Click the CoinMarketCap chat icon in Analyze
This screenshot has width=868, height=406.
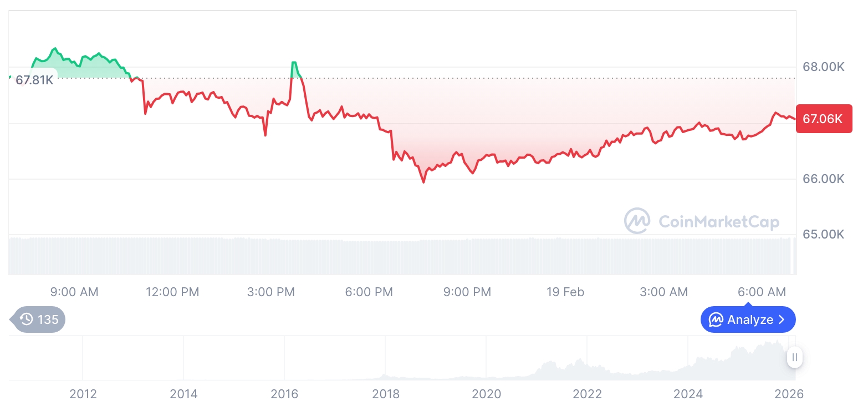pos(716,320)
